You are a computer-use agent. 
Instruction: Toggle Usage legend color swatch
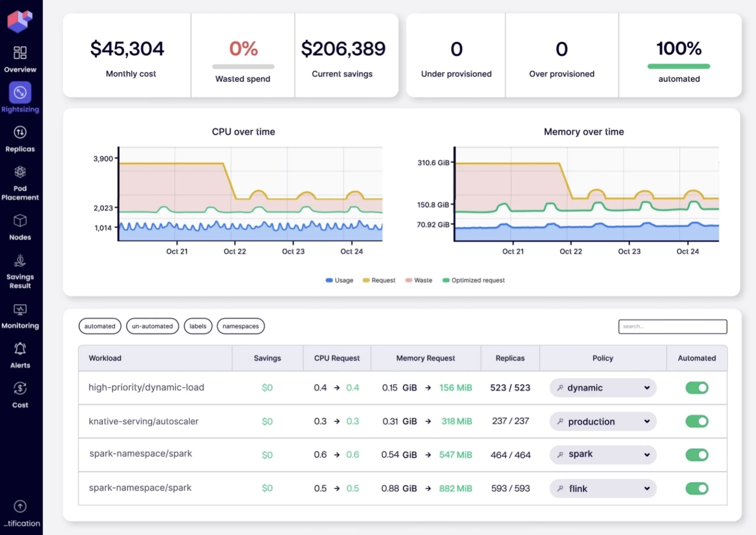tap(329, 280)
